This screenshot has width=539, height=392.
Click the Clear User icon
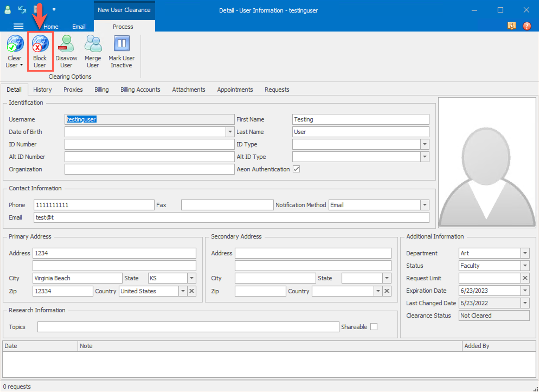click(15, 44)
